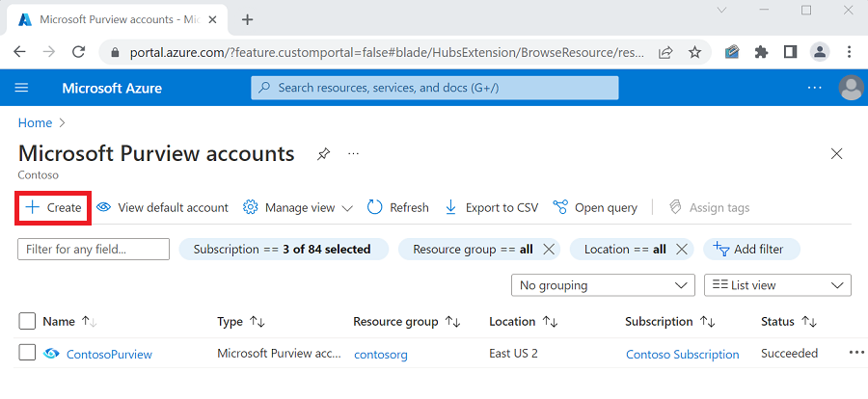Viewport: 868px width, 399px height.
Task: Select the Microsoft Purview accounts browser tab
Action: click(x=118, y=20)
